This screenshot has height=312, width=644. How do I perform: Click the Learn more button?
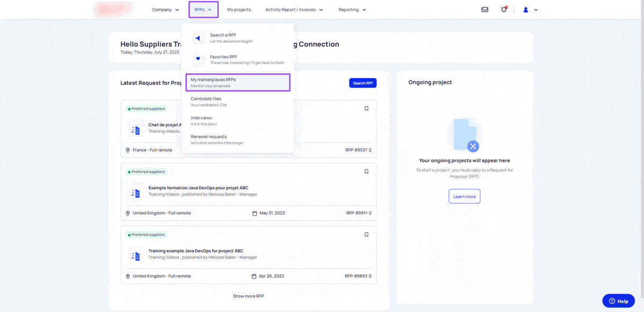[464, 197]
